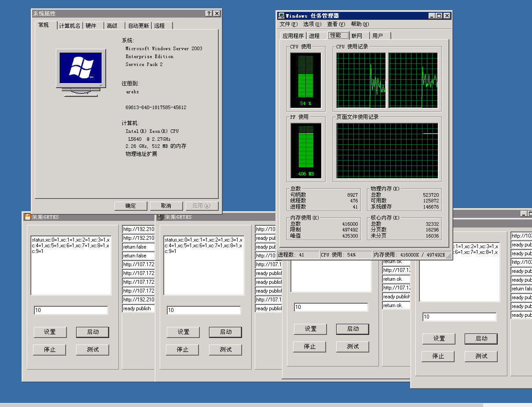Viewport: 532px width, 407px height.
Task: Select the 硬件 tab in System Properties
Action: tap(91, 26)
